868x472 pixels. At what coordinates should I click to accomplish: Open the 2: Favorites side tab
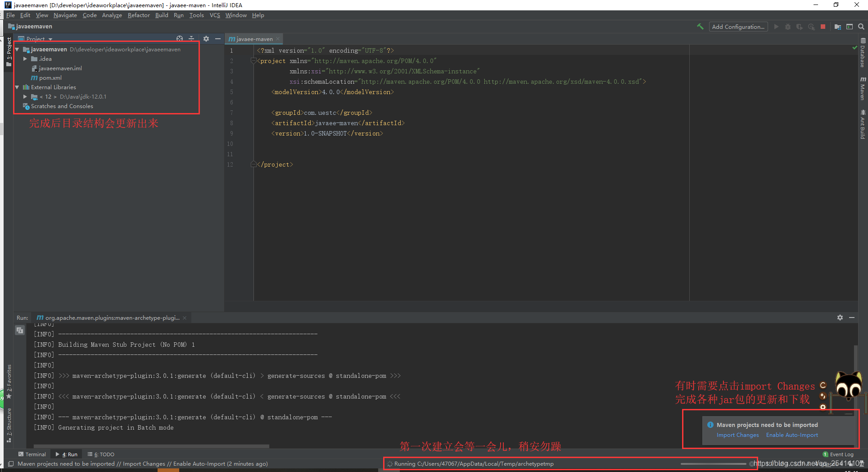point(9,382)
